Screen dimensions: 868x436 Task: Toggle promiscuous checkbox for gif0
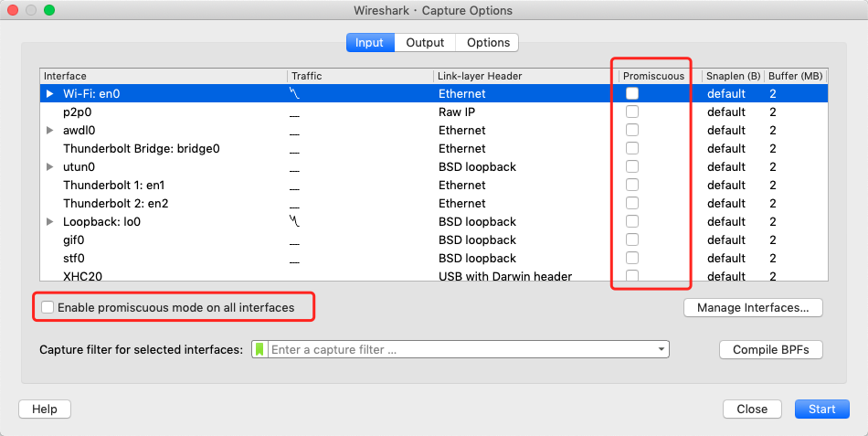tap(632, 239)
